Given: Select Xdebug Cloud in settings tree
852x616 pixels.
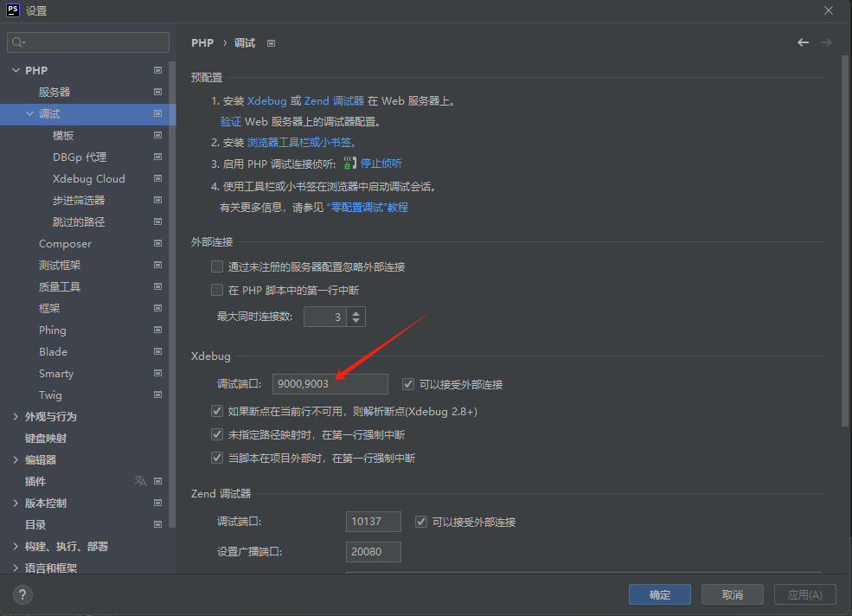Looking at the screenshot, I should pyautogui.click(x=88, y=178).
